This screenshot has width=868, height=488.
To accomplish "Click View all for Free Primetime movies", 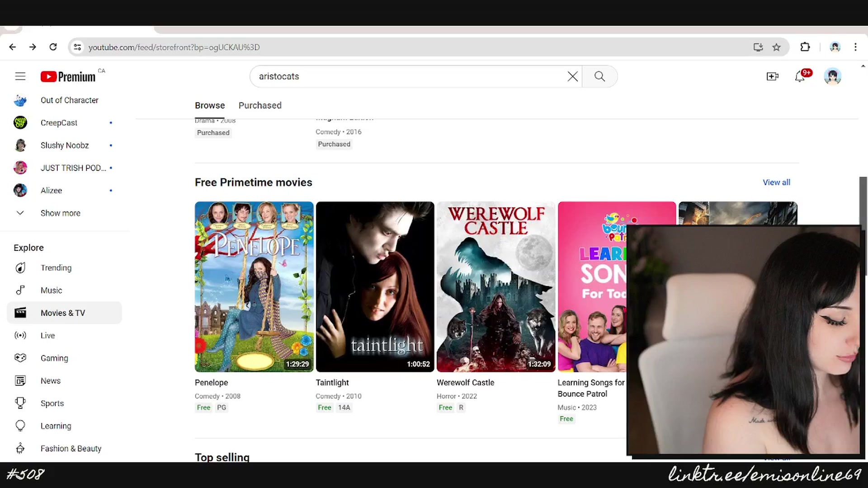I will [776, 182].
